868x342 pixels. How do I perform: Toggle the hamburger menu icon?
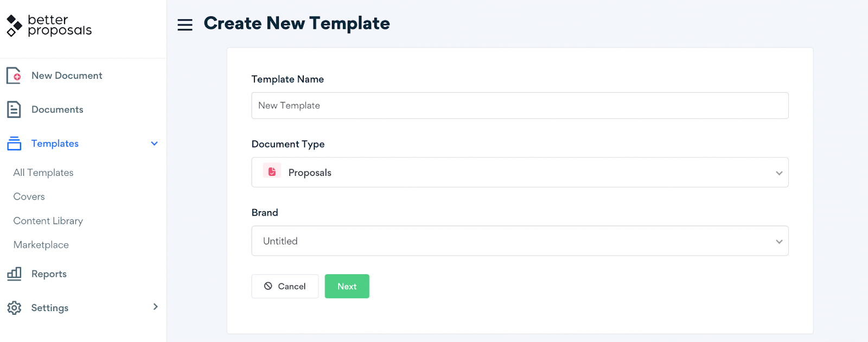tap(185, 24)
